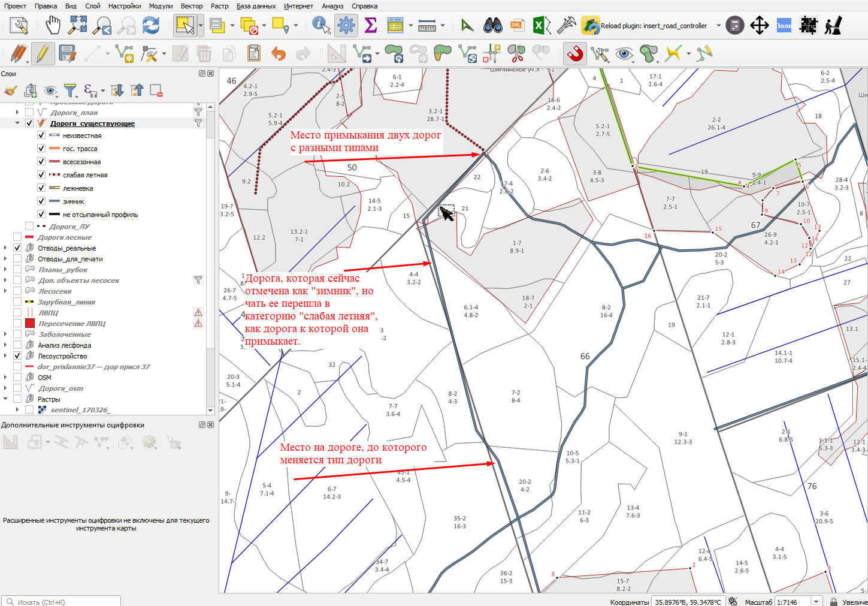The height and width of the screenshot is (606, 868).
Task: Open the 'База данных' menu
Action: 256,6
